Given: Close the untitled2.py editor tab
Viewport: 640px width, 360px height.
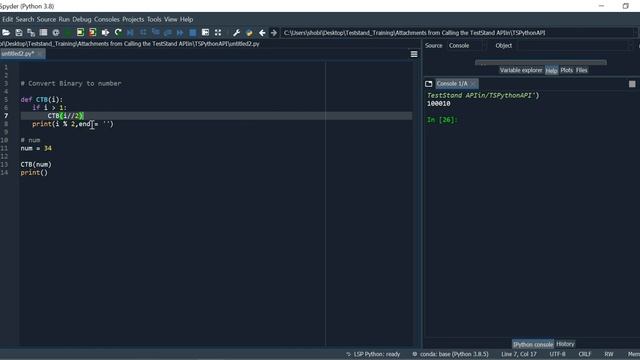Looking at the screenshot, I should tap(40, 54).
